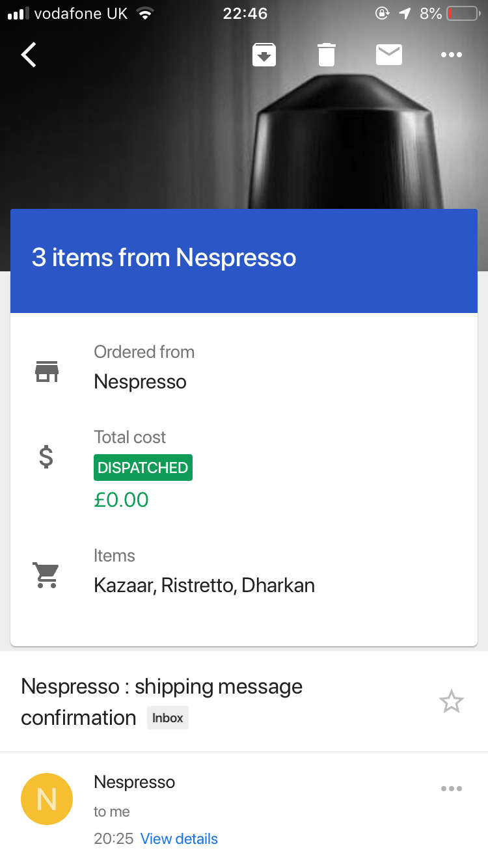Tap the battery indicator in status bar
The height and width of the screenshot is (868, 488).
tap(462, 14)
